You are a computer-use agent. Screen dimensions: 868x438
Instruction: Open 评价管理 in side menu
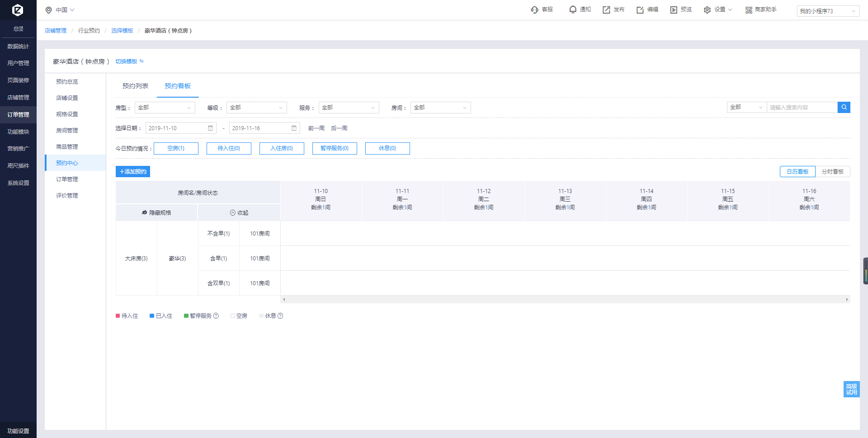pyautogui.click(x=67, y=196)
